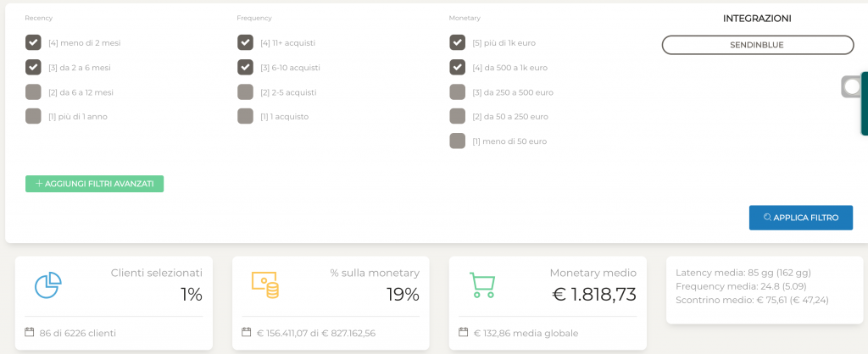Screen dimensions: 868x354
Task: Check Frequency 1 acquisto
Action: coord(245,116)
